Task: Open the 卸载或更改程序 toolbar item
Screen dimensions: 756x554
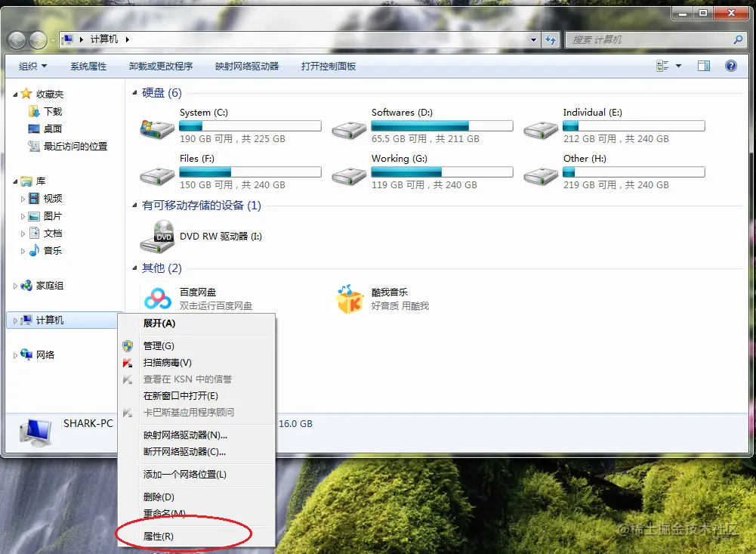Action: coord(160,66)
